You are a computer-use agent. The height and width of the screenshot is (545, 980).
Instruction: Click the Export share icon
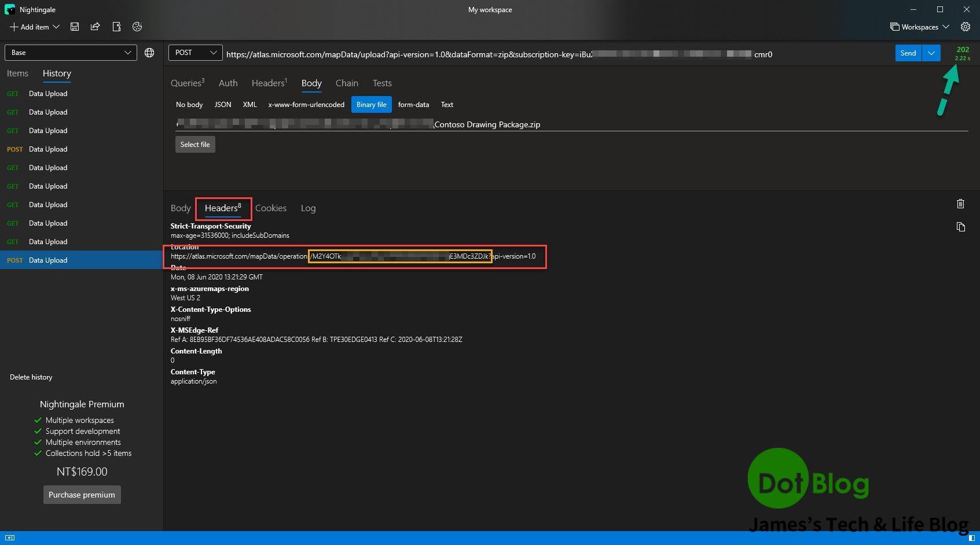click(x=96, y=27)
